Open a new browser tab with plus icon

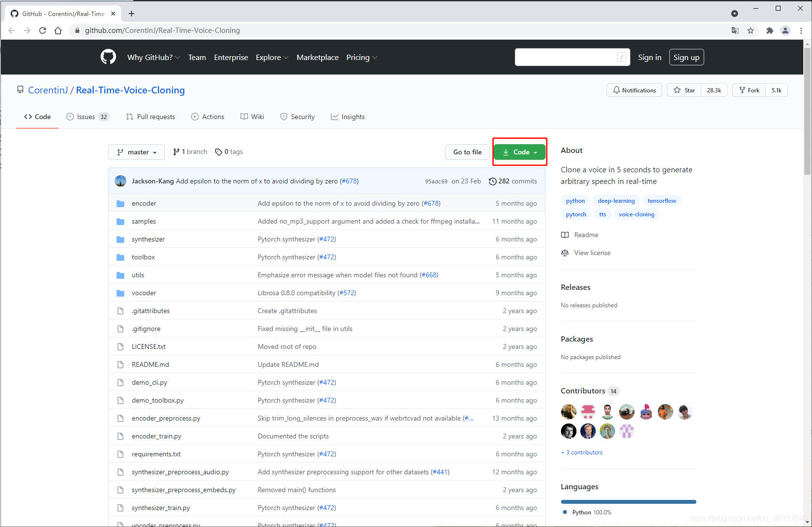coord(132,14)
